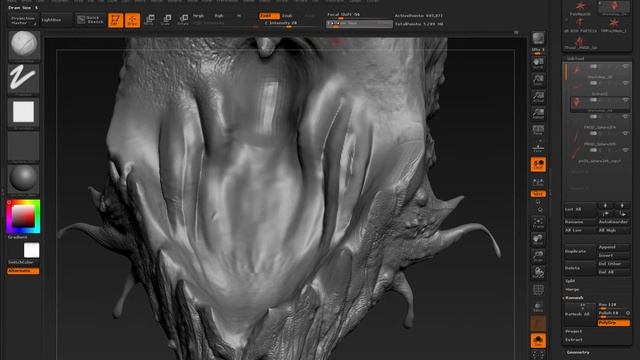Open the current brush thumbnail
640x360 pixels.
coord(24,45)
